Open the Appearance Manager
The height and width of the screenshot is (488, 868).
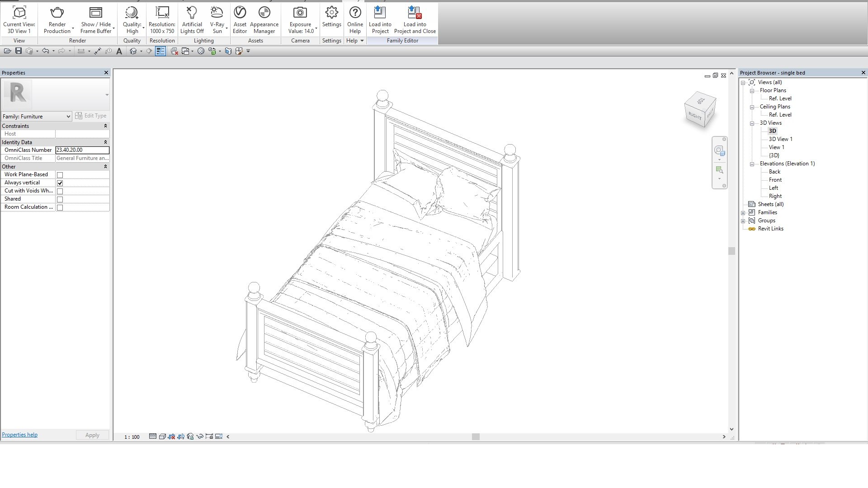point(264,20)
